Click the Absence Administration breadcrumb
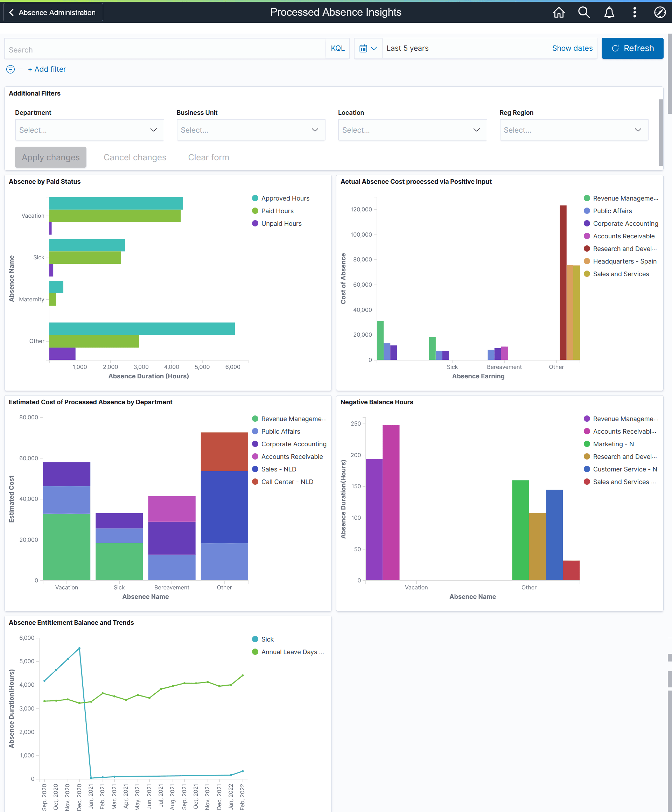 [57, 12]
